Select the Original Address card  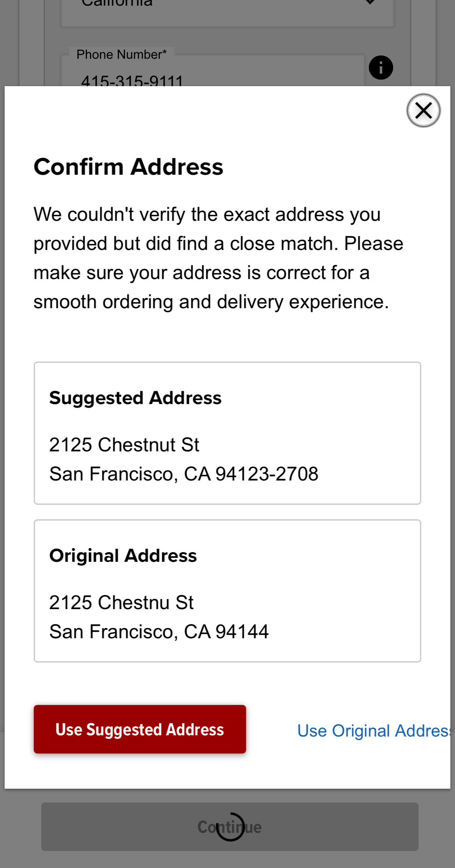tap(227, 591)
